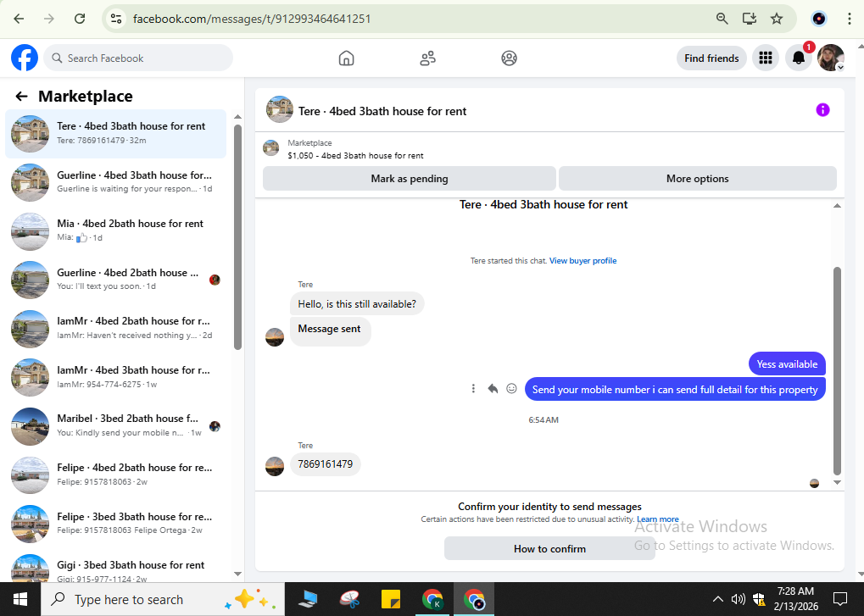Click the purple conversation info icon

(822, 110)
